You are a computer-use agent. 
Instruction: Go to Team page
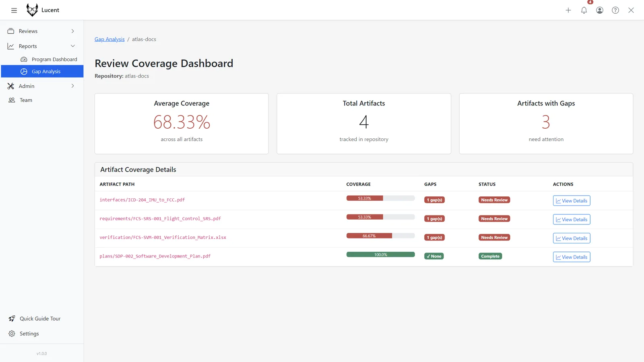(42, 100)
